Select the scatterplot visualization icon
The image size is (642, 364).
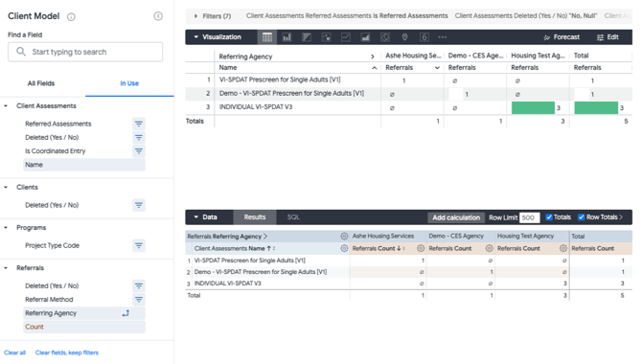326,37
